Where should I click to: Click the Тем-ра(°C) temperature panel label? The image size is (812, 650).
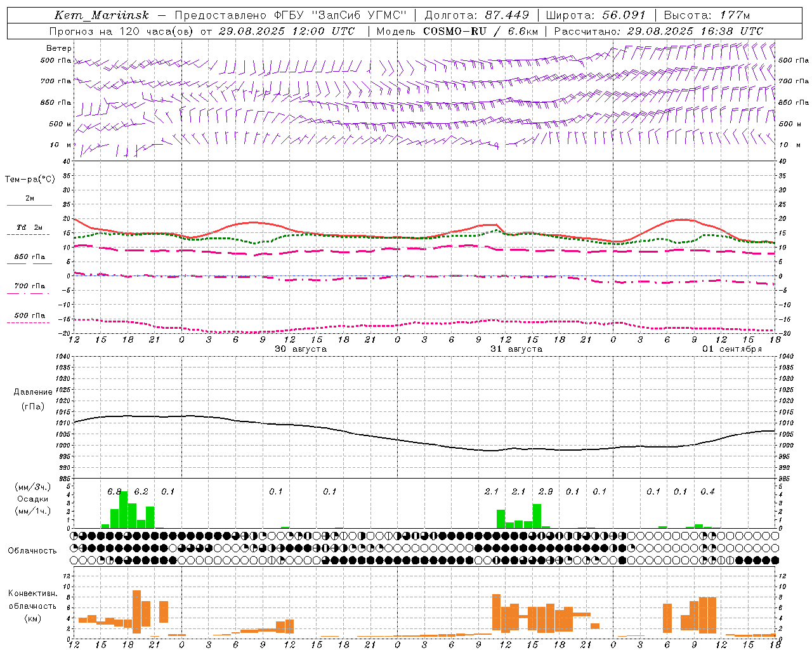pyautogui.click(x=30, y=180)
